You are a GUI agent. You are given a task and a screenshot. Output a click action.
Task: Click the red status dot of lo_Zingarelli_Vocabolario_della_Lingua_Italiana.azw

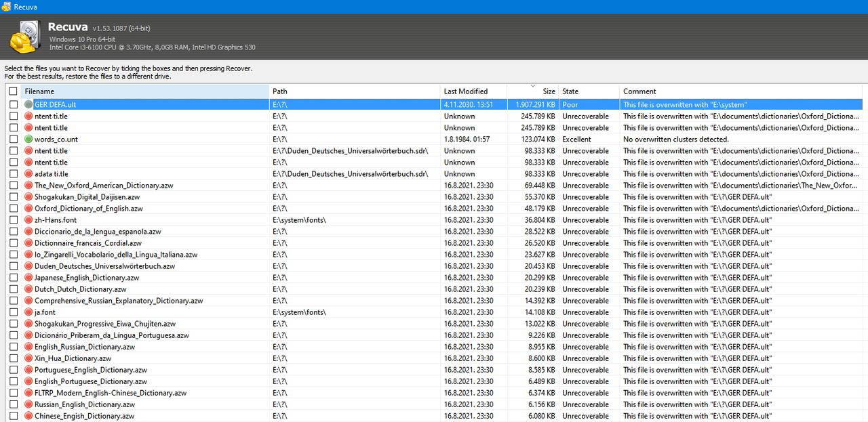pyautogui.click(x=28, y=255)
